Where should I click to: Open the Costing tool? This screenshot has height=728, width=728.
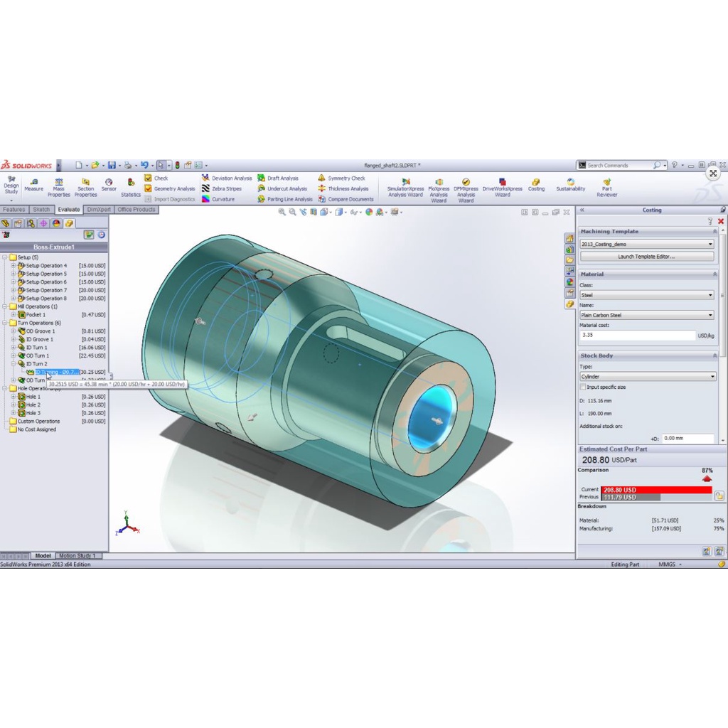[536, 185]
